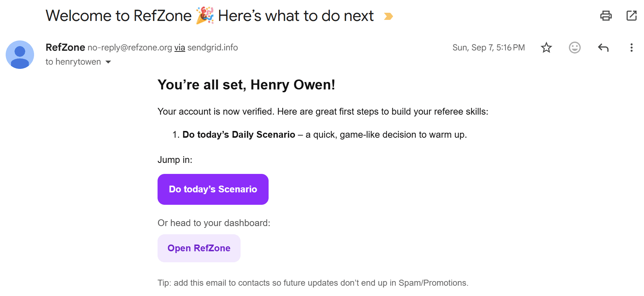Click the yellow importance marker beside subject

click(x=389, y=16)
